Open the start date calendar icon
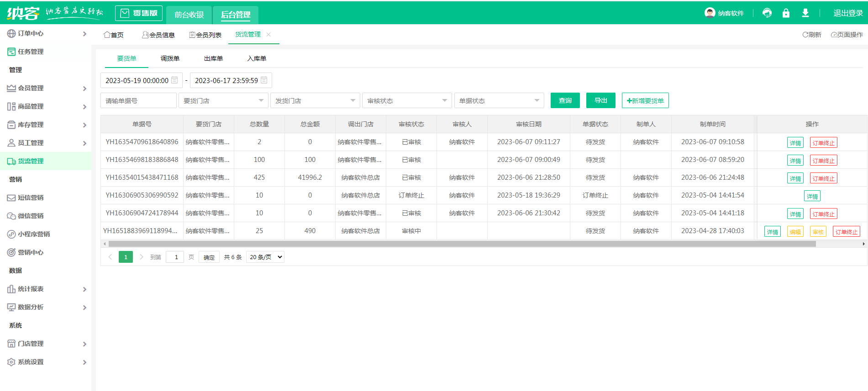Viewport: 868px width, 391px height. pos(174,80)
